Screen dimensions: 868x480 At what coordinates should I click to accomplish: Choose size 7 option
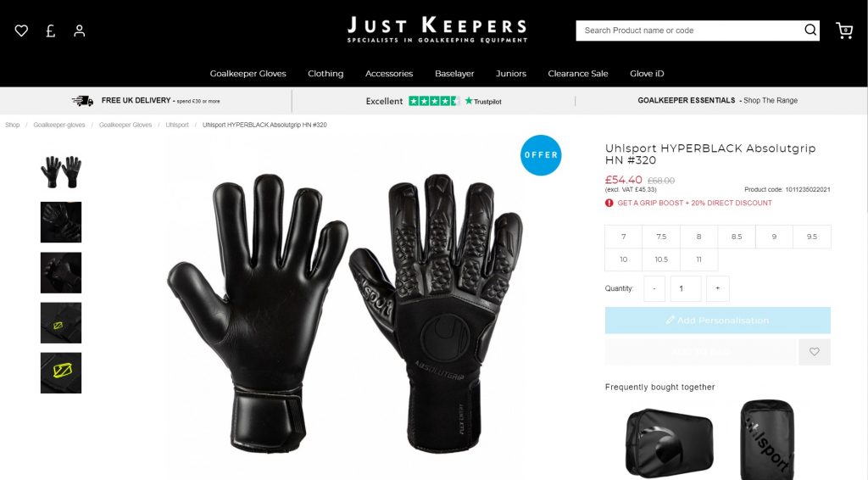pyautogui.click(x=623, y=237)
